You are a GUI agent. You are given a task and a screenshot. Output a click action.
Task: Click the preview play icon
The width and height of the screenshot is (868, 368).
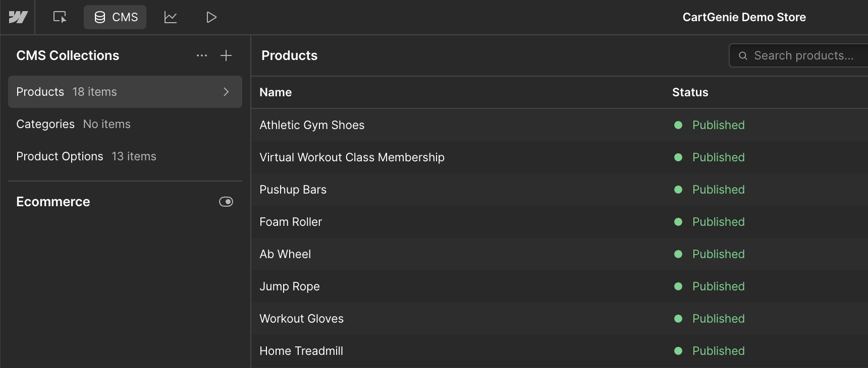click(x=211, y=17)
